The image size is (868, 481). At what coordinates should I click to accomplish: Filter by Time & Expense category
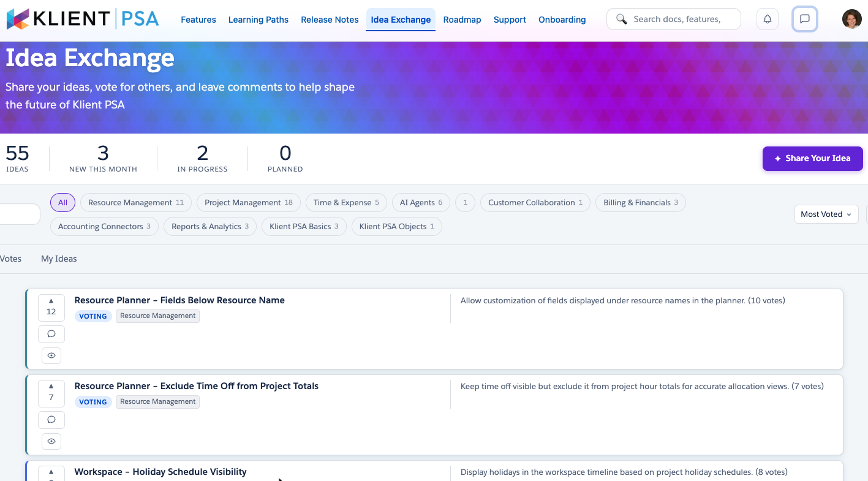(346, 202)
